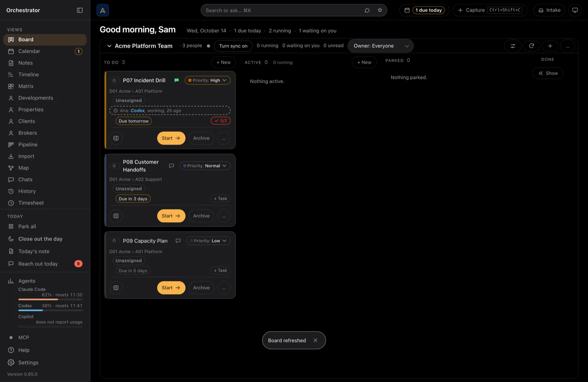Open more options on P07 Incident Drill card
This screenshot has height=382, width=588.
click(224, 138)
